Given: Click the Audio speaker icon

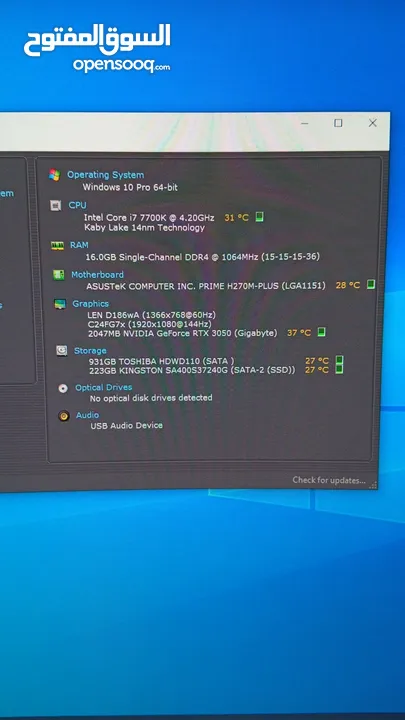Looking at the screenshot, I should coord(64,416).
